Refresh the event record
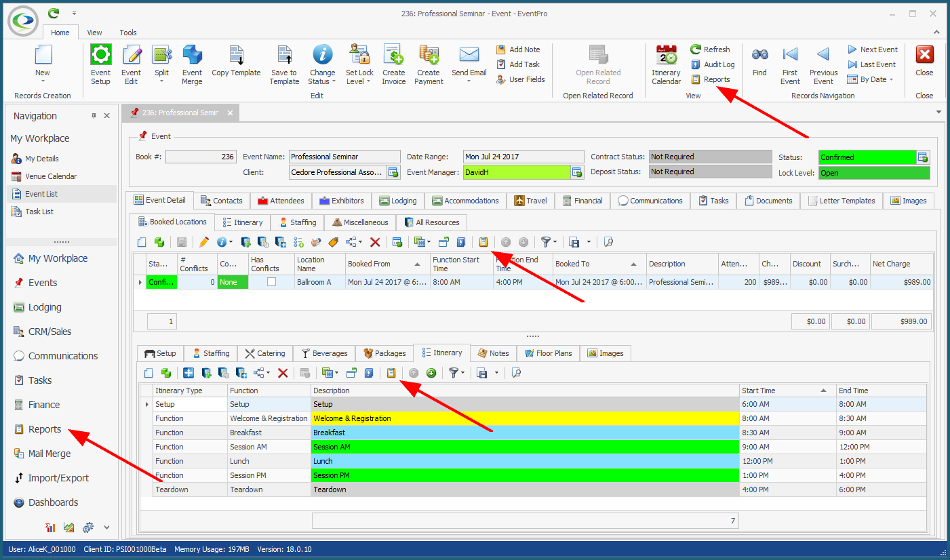950x560 pixels. [710, 49]
